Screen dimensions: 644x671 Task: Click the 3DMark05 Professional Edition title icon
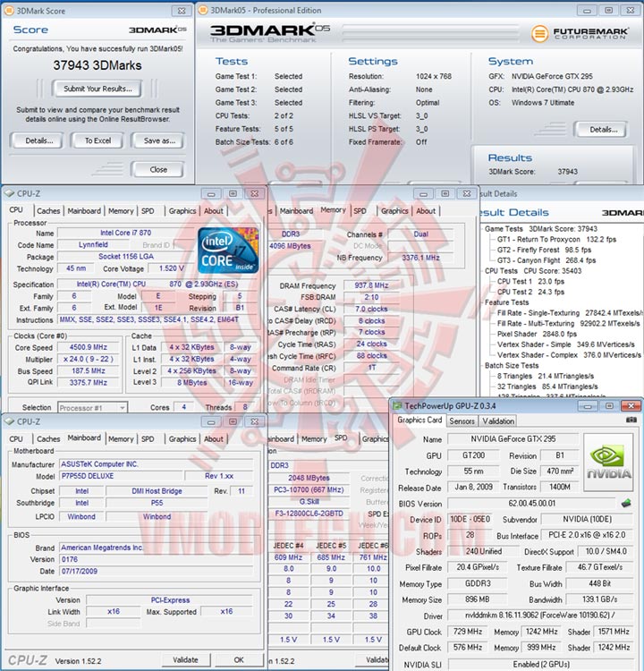pyautogui.click(x=204, y=10)
